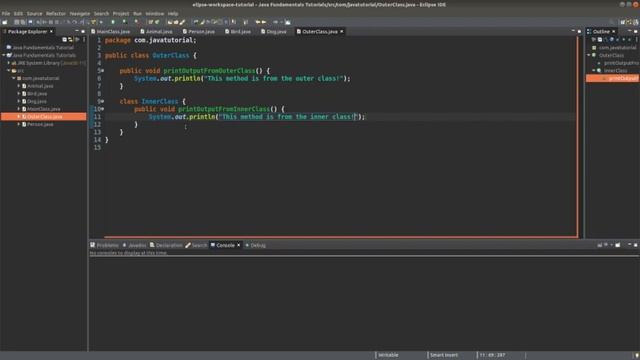Open the Outline view menu
The height and width of the screenshot is (360, 640).
tap(636, 40)
